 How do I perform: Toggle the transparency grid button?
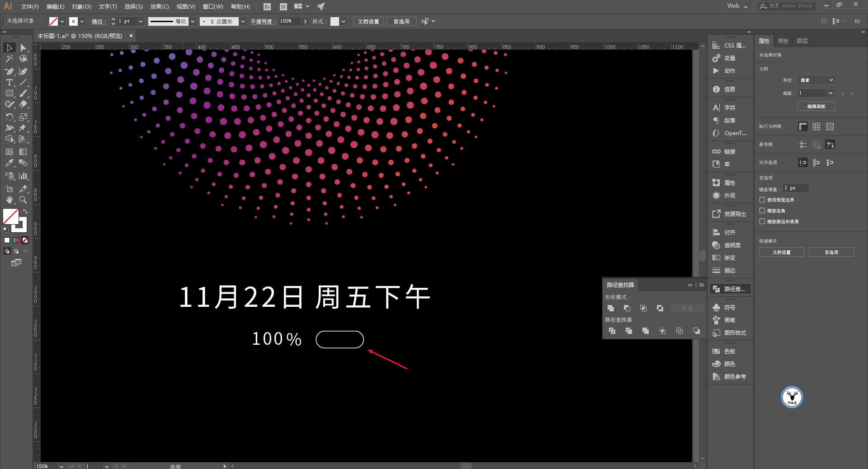pos(830,127)
